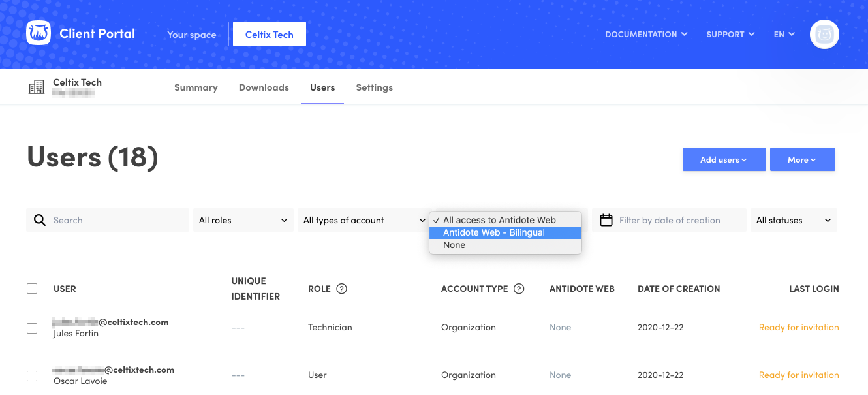Toggle the select-all users checkbox
868x395 pixels.
32,289
